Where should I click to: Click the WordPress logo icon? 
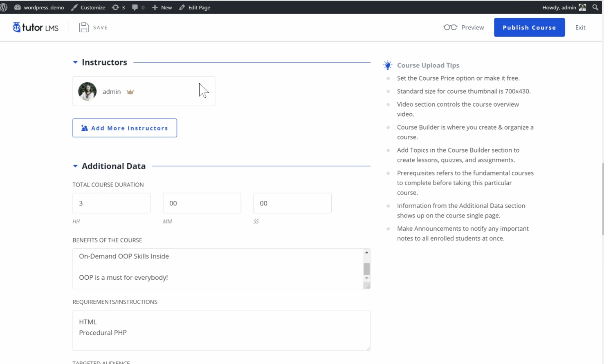(x=4, y=7)
